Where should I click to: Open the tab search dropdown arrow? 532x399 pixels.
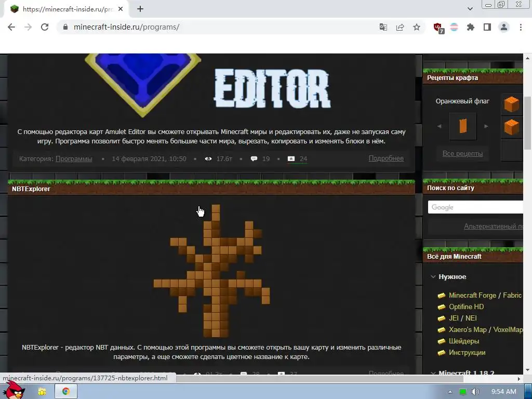click(470, 9)
